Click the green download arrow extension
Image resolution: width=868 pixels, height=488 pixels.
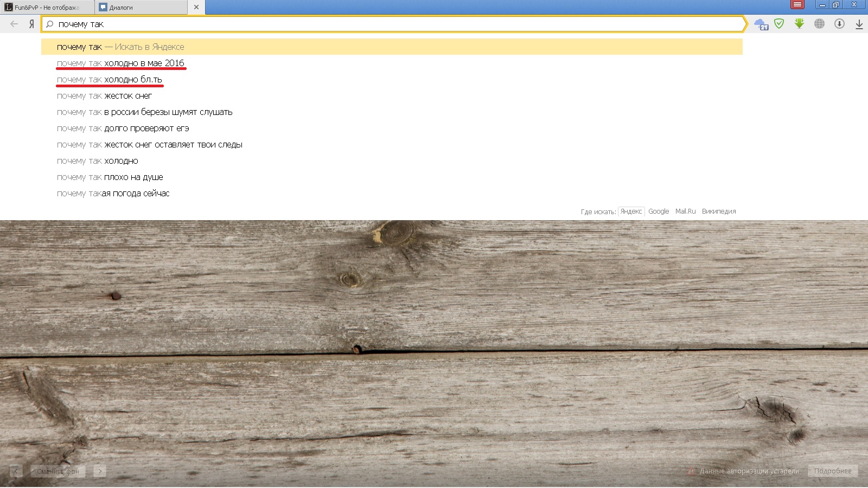(x=799, y=24)
